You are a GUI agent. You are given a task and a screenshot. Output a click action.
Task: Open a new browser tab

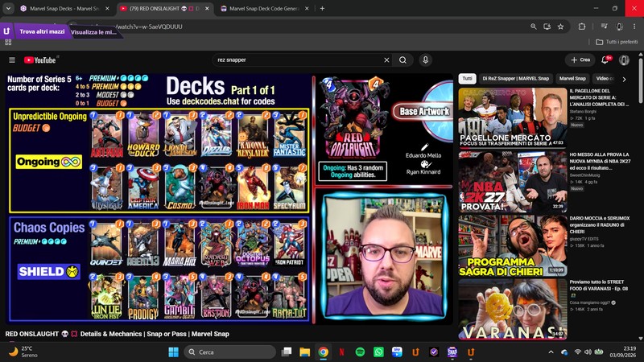coord(323,8)
